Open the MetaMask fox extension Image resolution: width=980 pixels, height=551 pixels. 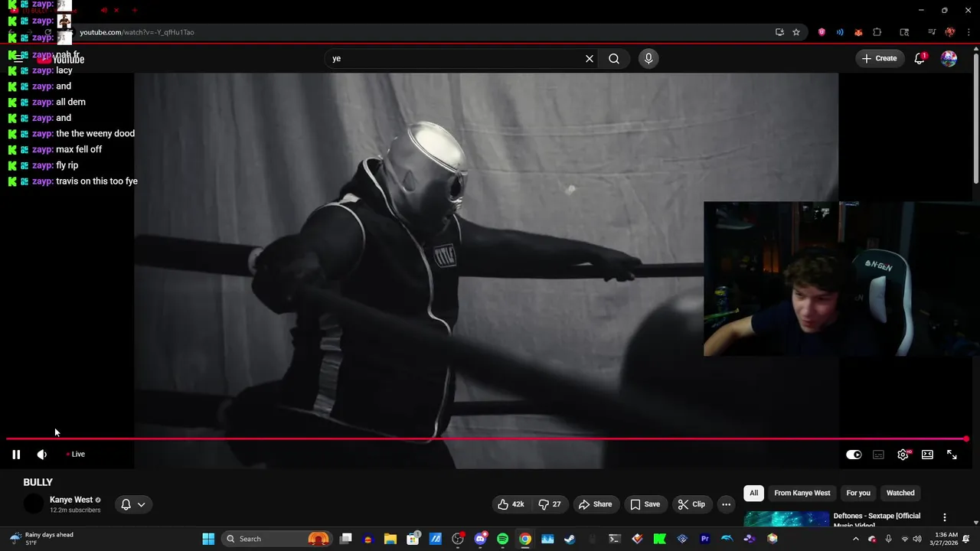coord(858,32)
